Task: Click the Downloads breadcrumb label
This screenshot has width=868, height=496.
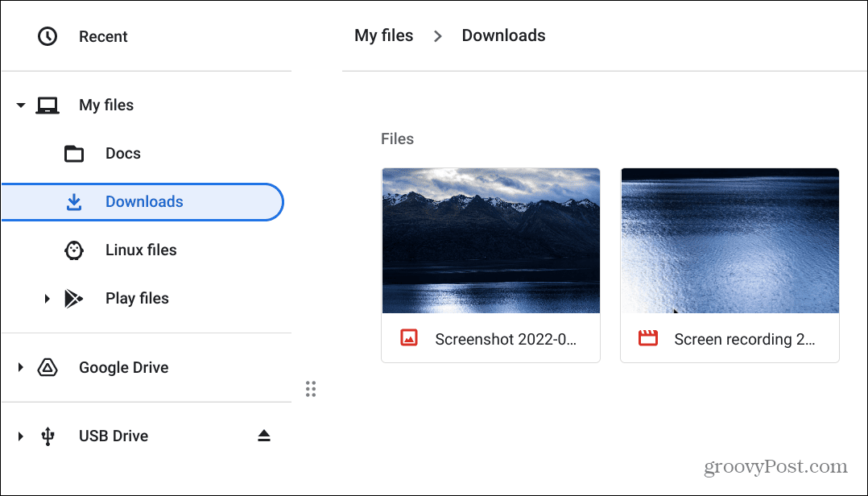Action: (503, 35)
